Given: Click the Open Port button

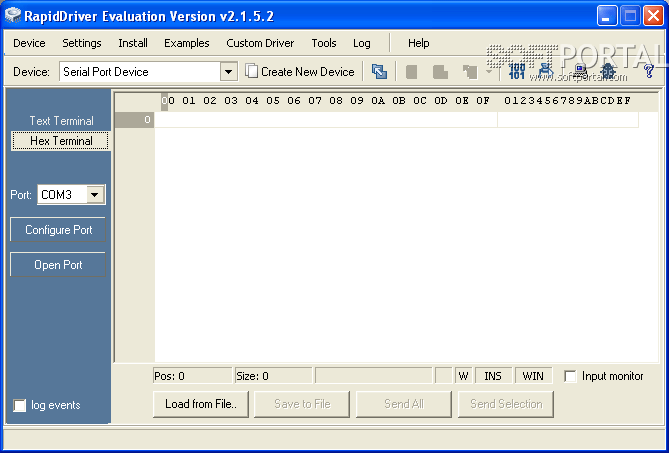Looking at the screenshot, I should (x=58, y=265).
